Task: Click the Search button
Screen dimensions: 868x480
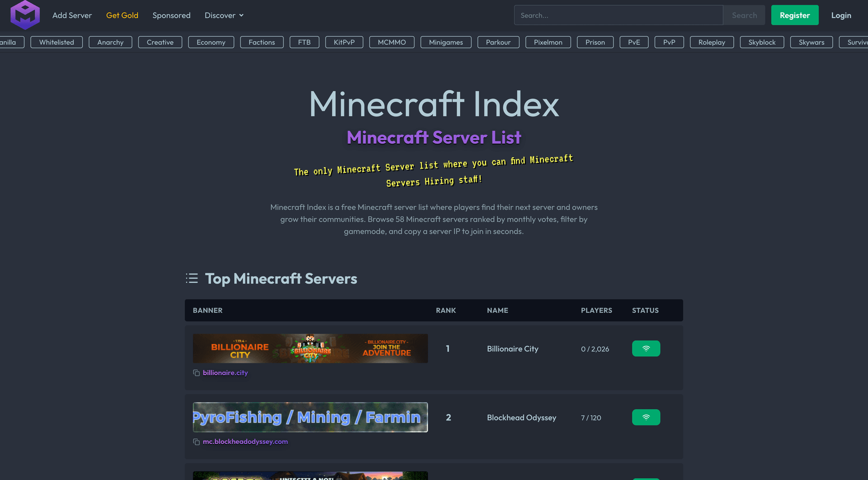Action: [744, 15]
